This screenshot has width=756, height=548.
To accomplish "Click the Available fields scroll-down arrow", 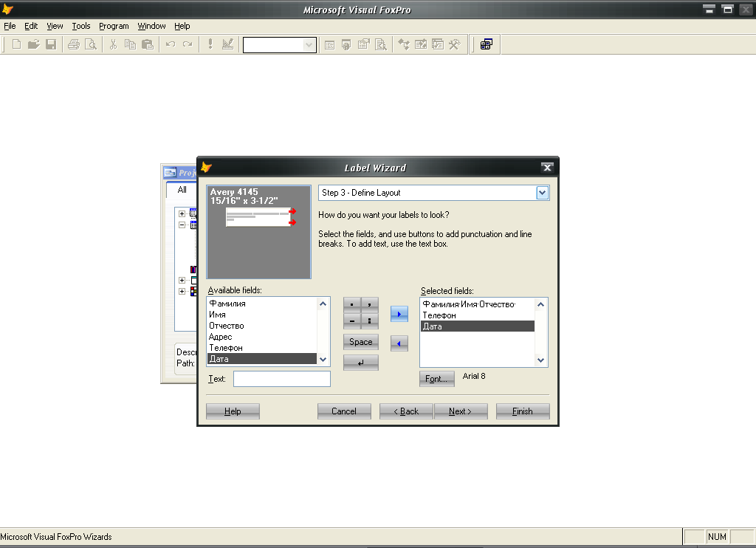I will [x=323, y=360].
